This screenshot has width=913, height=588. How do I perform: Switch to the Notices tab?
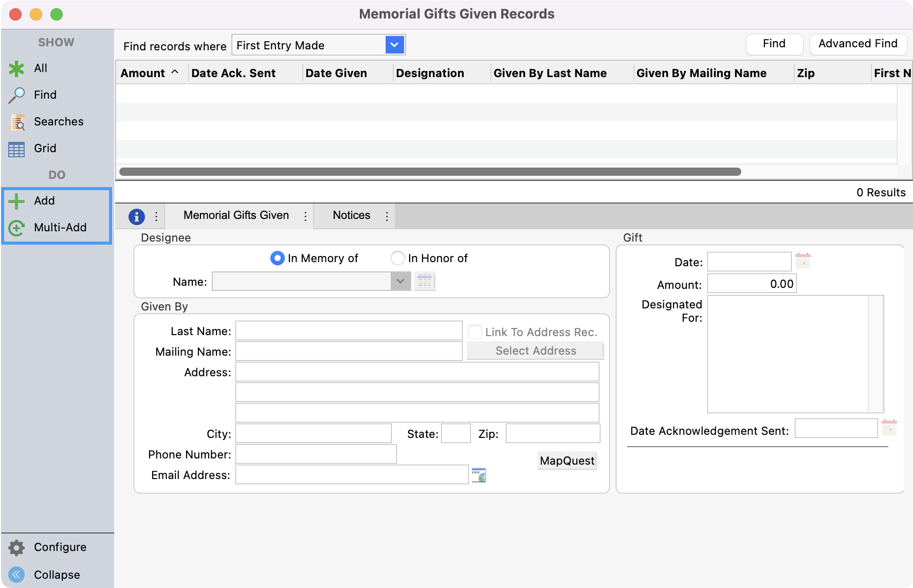(351, 215)
